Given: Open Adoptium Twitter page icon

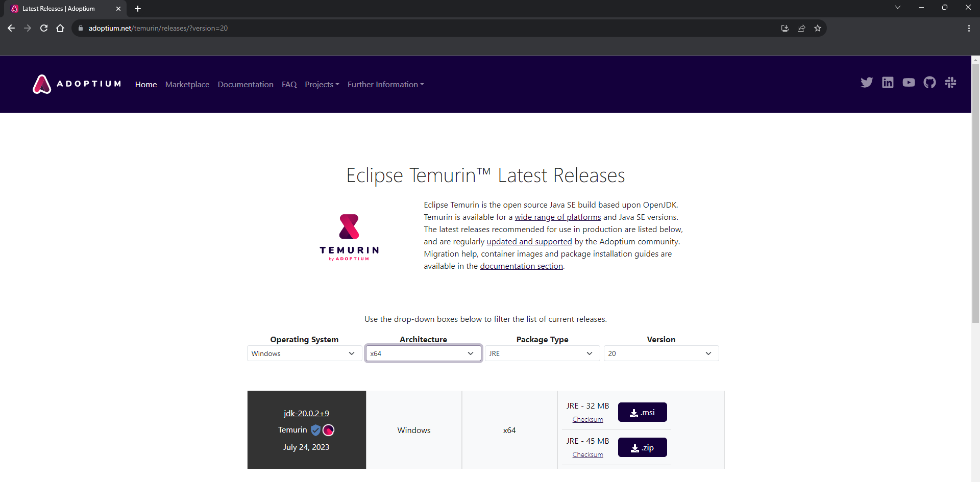Looking at the screenshot, I should 866,83.
